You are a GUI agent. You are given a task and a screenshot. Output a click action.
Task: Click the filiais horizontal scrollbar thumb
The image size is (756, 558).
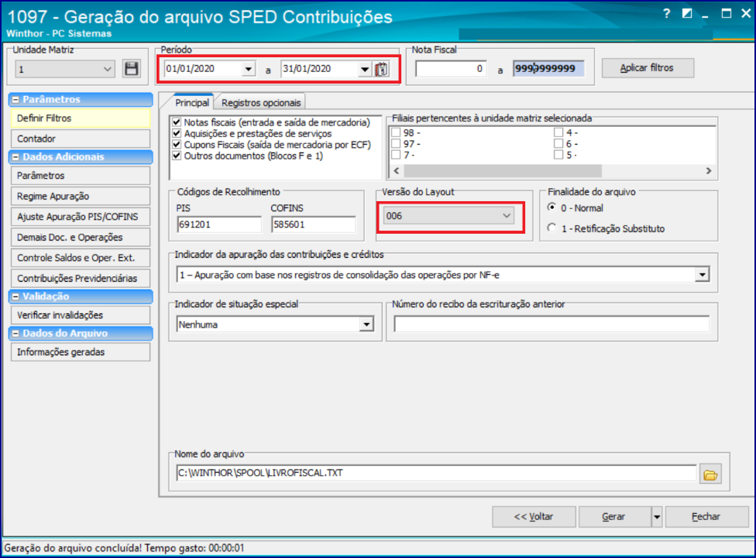point(503,170)
